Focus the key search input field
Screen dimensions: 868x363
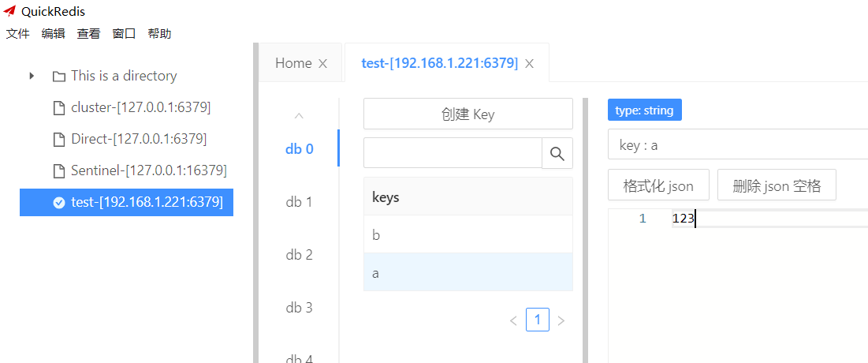click(x=453, y=154)
